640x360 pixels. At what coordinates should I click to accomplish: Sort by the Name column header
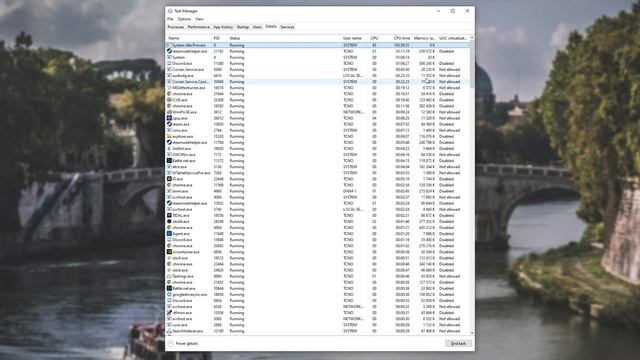189,38
